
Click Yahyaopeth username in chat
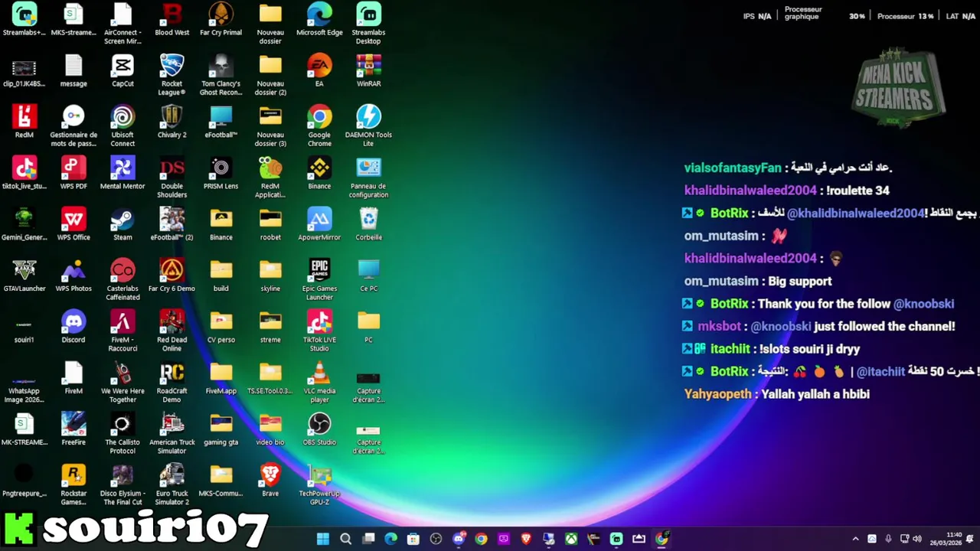pyautogui.click(x=718, y=394)
